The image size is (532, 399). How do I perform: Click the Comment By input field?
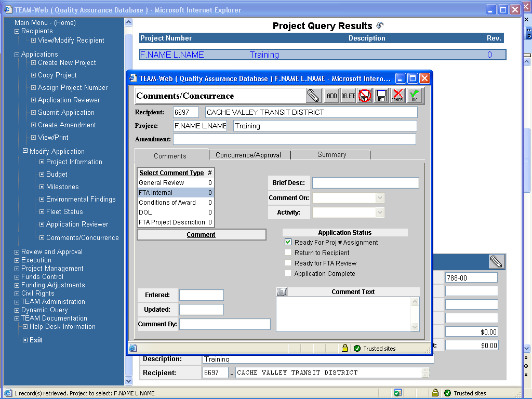[x=224, y=324]
